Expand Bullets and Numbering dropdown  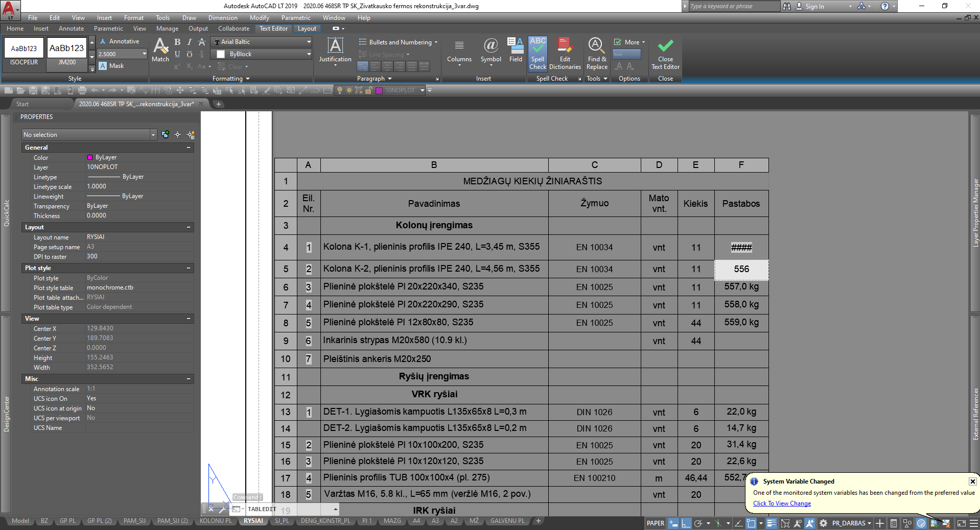pyautogui.click(x=436, y=42)
